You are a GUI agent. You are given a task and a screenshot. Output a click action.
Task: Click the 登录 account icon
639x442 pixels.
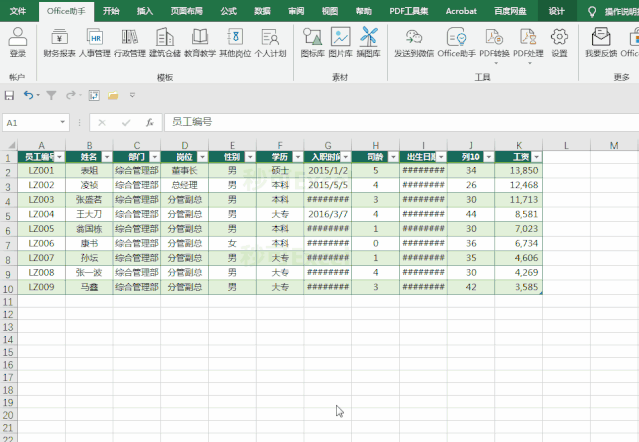pos(18,42)
